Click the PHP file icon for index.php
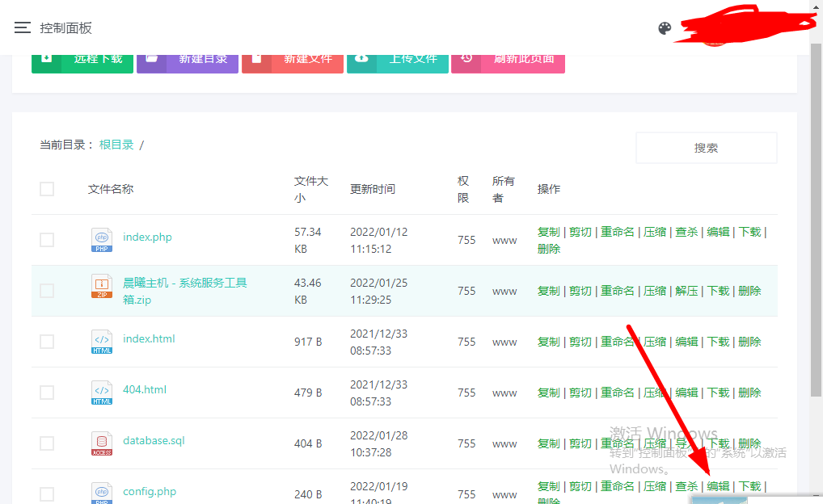Image resolution: width=823 pixels, height=504 pixels. coord(102,240)
